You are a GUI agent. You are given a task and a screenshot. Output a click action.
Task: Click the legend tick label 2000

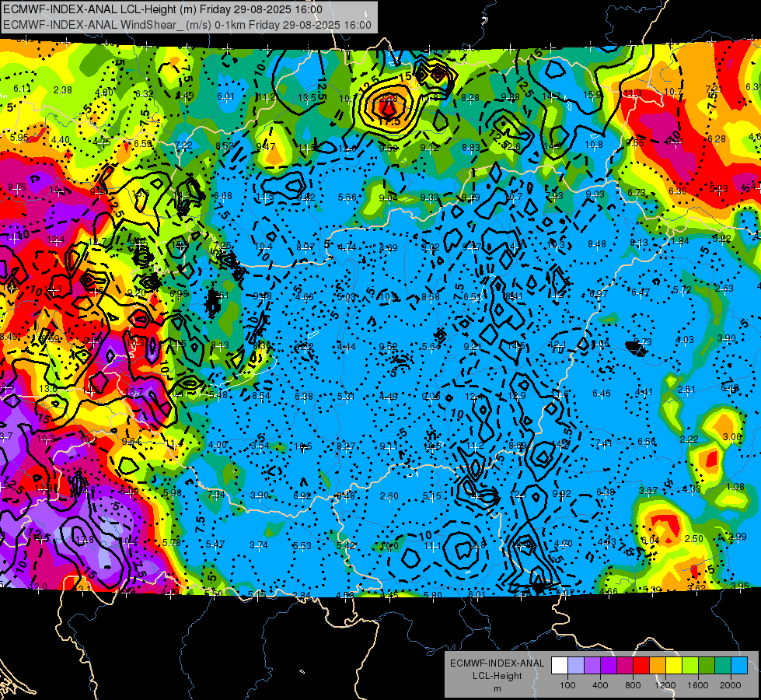(731, 685)
